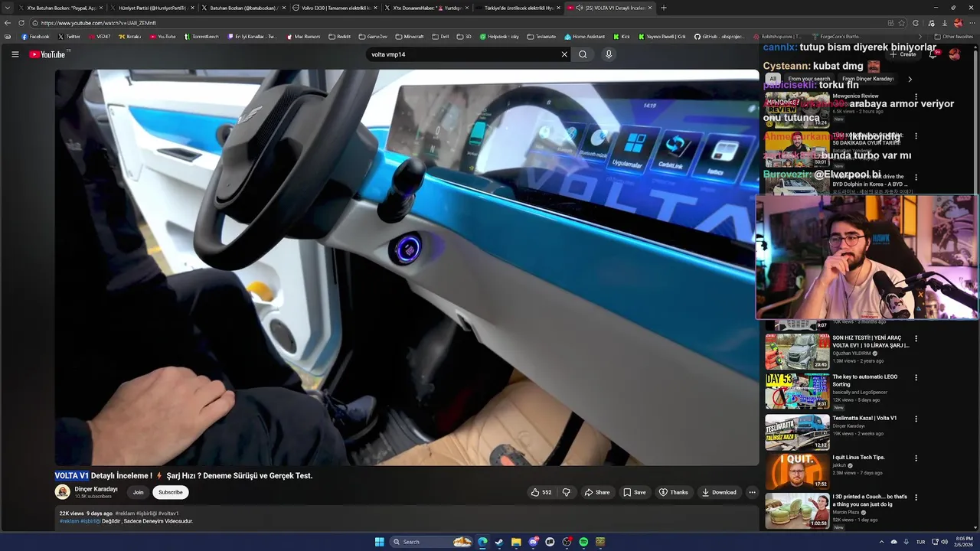The height and width of the screenshot is (551, 980).
Task: Show next filter chips with arrow
Action: [910, 79]
